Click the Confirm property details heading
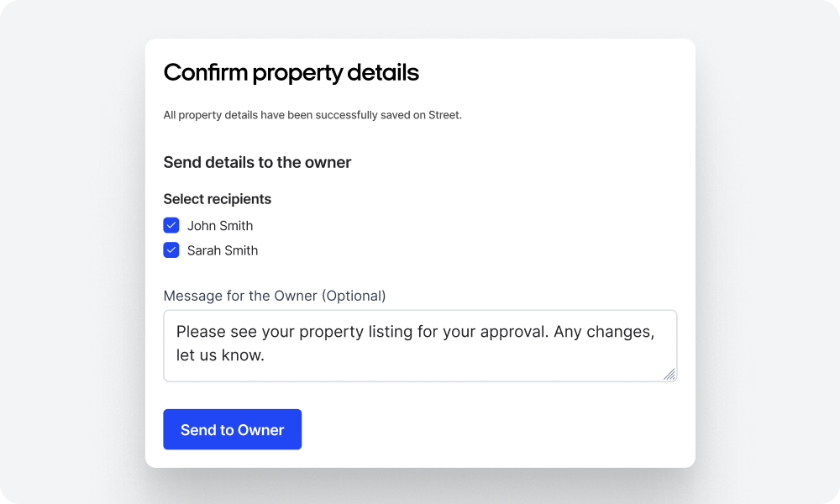The image size is (840, 504). (291, 73)
